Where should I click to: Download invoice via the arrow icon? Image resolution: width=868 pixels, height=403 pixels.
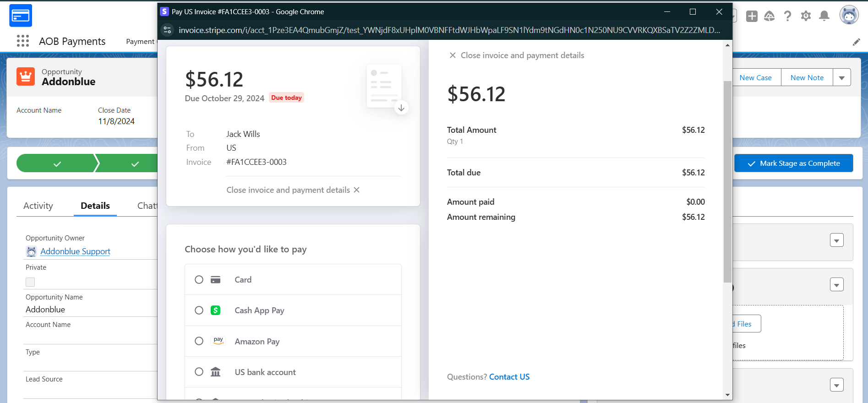[x=401, y=108]
